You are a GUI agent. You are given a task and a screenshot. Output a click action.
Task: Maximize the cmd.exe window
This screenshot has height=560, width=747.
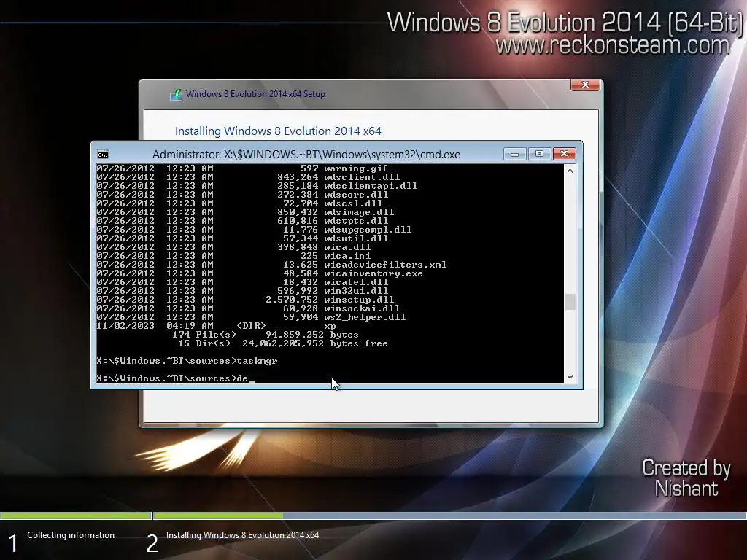(539, 154)
